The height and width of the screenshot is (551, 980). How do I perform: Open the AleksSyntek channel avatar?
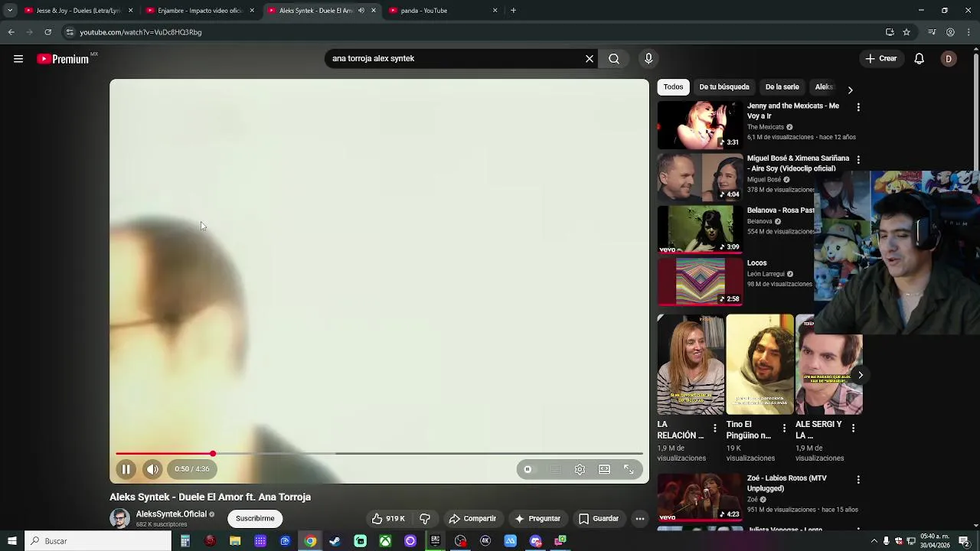click(119, 519)
